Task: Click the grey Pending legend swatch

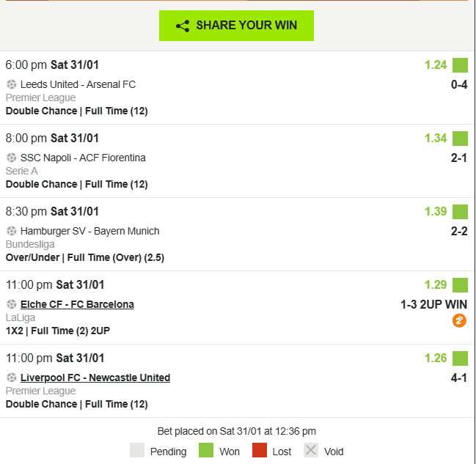Action: click(x=137, y=450)
